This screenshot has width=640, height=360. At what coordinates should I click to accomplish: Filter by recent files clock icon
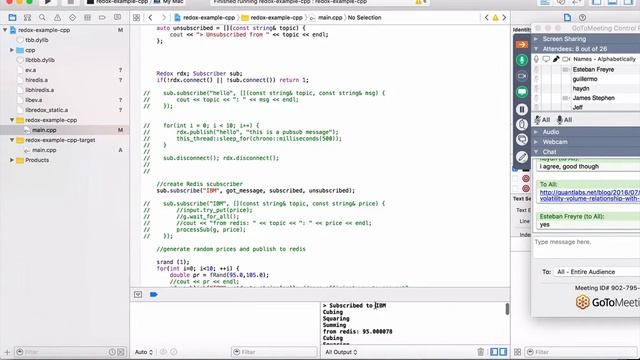112,352
